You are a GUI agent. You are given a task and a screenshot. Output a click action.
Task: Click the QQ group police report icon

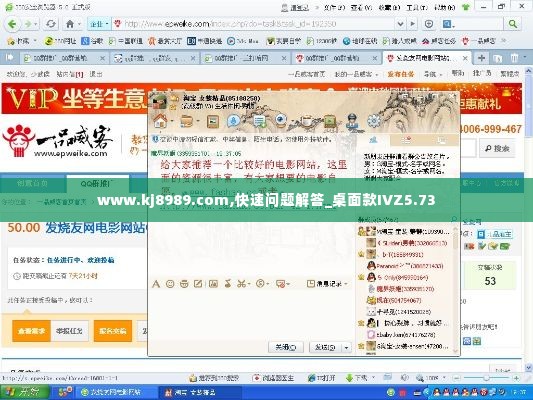(x=353, y=121)
